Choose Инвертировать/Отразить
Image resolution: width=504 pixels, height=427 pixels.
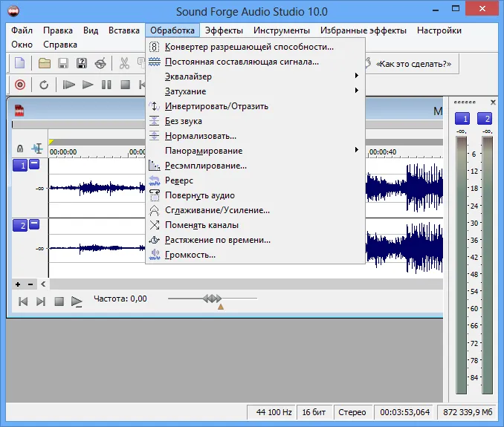255,106
